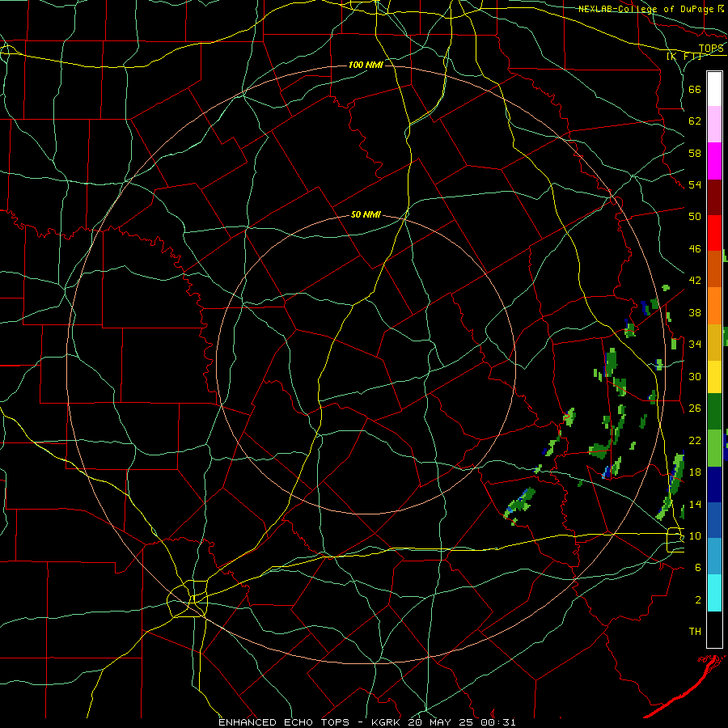Click the '14' legend value
Screen dimensions: 728x728
pyautogui.click(x=695, y=504)
